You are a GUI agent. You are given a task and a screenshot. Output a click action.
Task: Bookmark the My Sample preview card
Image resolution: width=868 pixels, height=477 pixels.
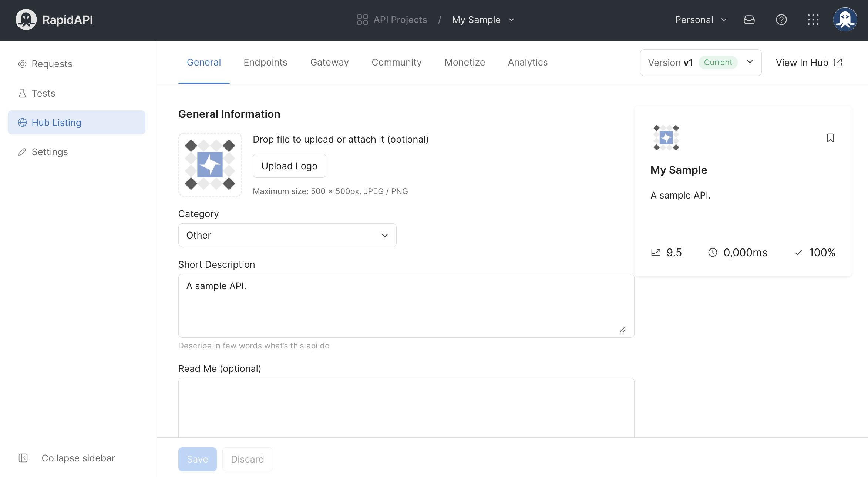830,138
